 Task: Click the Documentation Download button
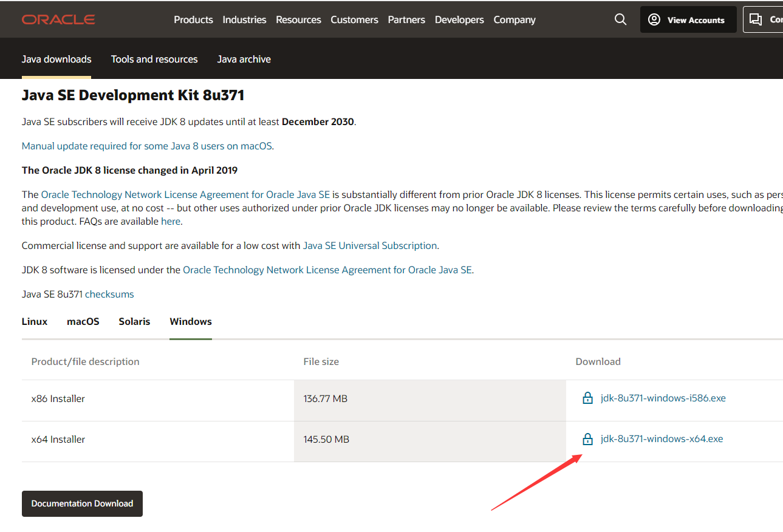click(82, 503)
